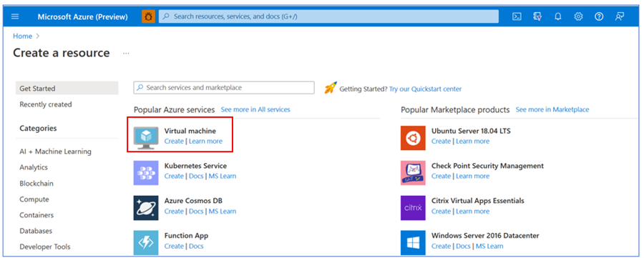Viewport: 644px width, 258px height.
Task: Open Docs for Azure Cosmos DB
Action: pyautogui.click(x=196, y=212)
